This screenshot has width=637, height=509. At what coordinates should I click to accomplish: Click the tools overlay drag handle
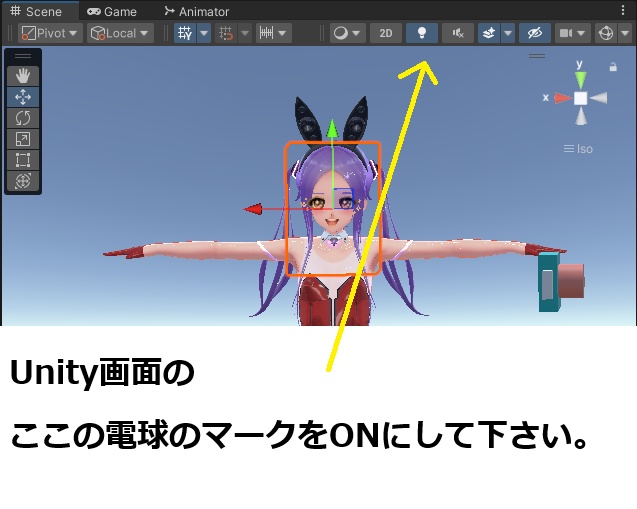(23, 56)
